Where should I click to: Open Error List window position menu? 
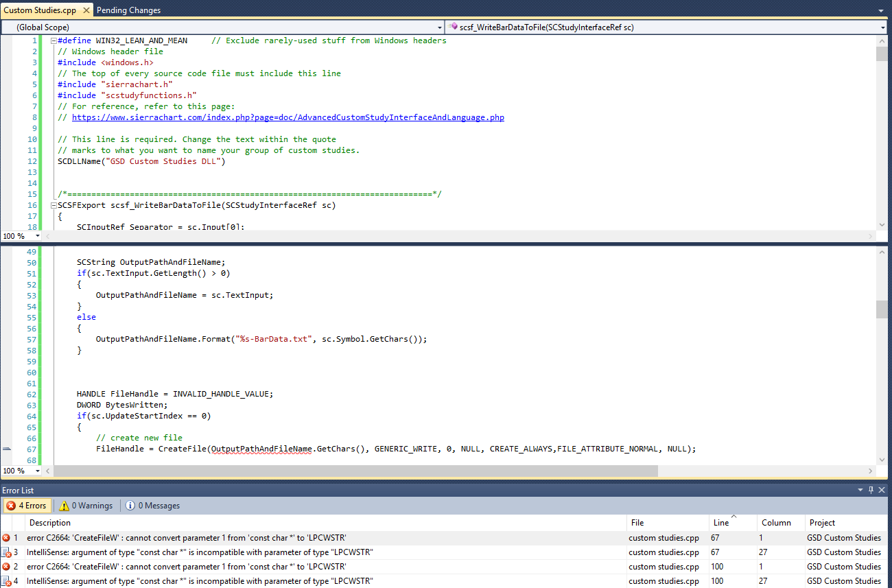tap(861, 490)
